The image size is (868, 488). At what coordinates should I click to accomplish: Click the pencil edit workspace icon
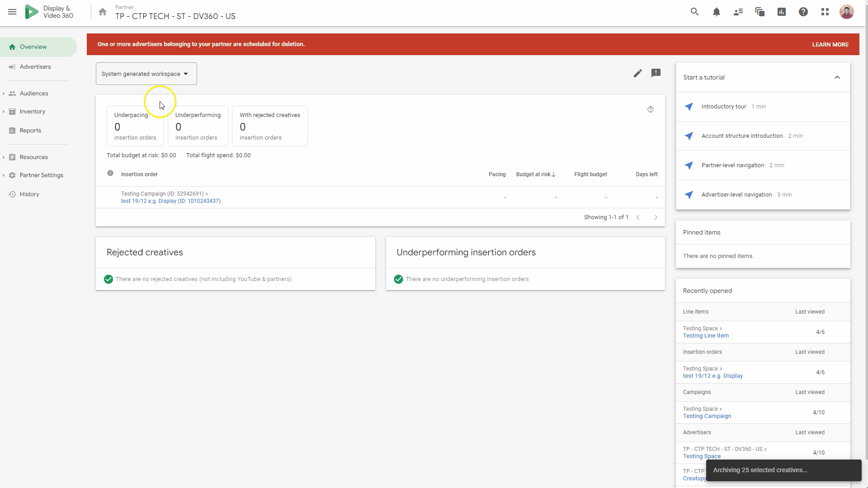pyautogui.click(x=637, y=73)
